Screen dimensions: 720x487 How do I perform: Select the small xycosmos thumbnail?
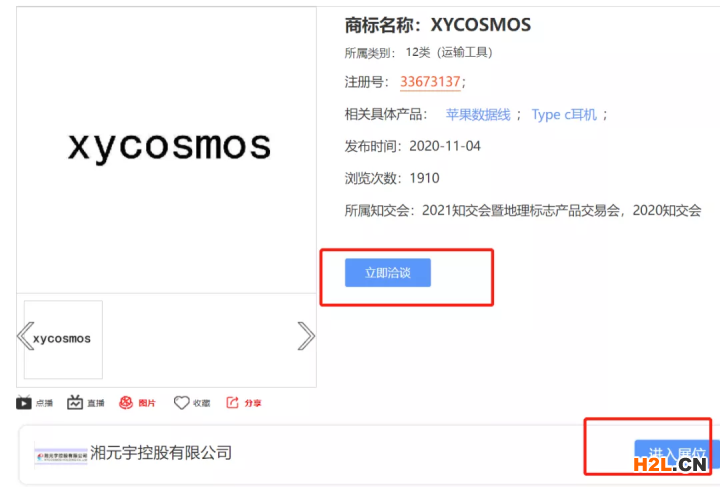click(63, 340)
